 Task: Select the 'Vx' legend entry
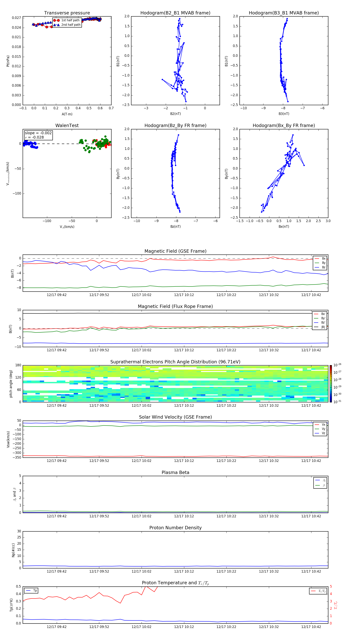[320, 424]
